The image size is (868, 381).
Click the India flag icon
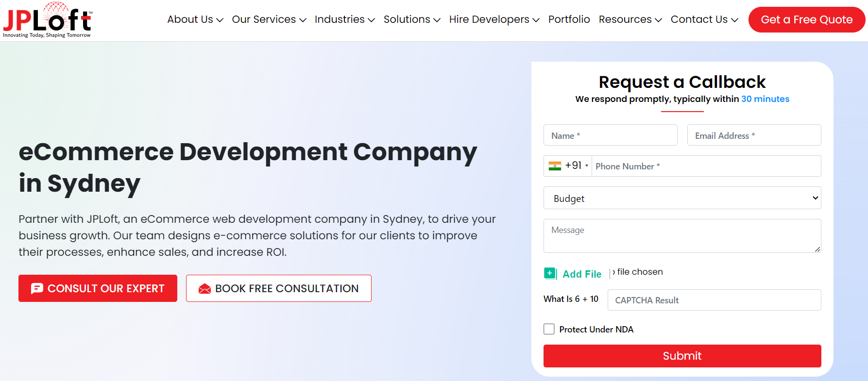click(555, 166)
